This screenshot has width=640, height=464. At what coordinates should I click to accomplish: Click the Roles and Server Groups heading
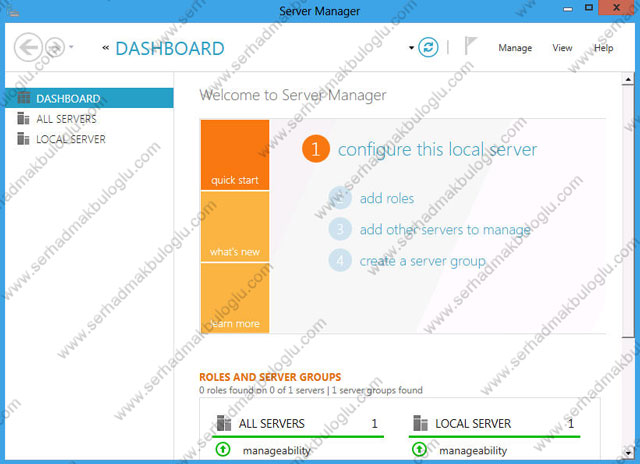(270, 377)
